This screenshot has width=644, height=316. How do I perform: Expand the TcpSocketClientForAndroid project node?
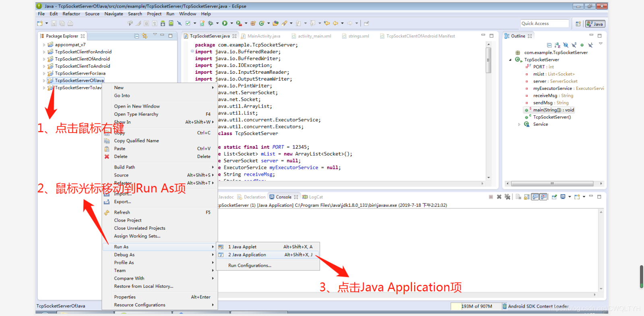click(44, 52)
